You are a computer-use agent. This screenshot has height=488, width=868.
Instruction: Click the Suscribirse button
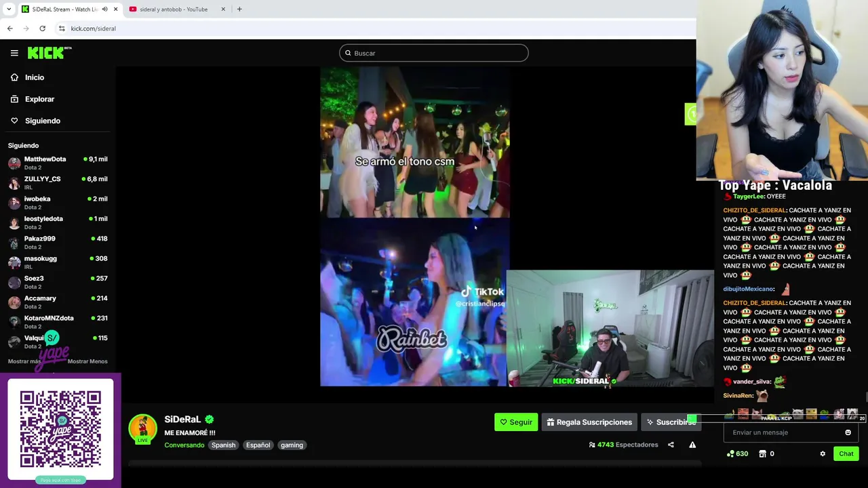(670, 422)
